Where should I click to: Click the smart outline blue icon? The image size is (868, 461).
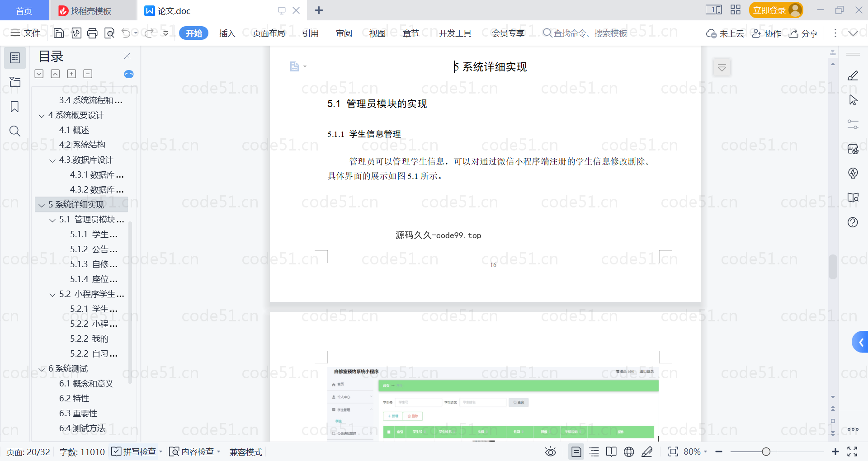click(129, 74)
